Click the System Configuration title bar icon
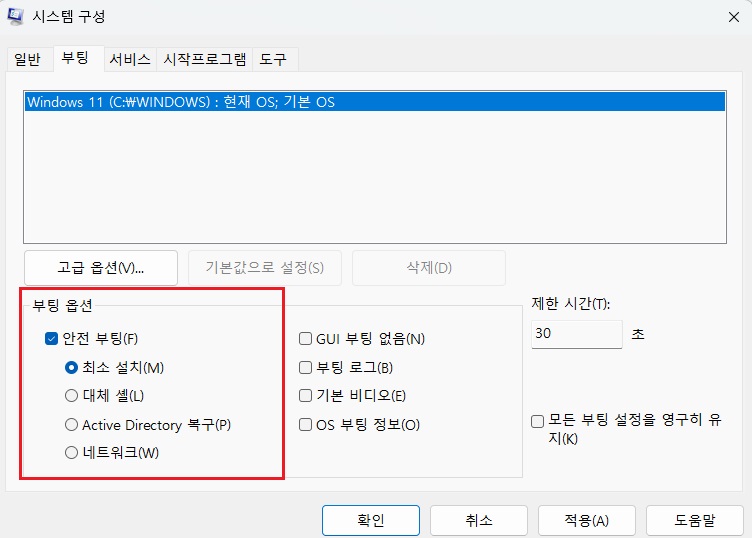Image resolution: width=752 pixels, height=538 pixels. point(15,16)
